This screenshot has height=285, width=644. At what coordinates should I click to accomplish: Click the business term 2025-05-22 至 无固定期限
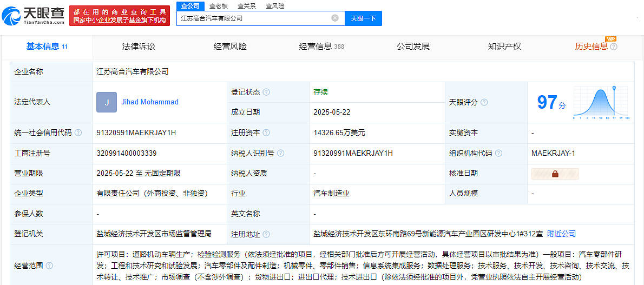pos(139,173)
